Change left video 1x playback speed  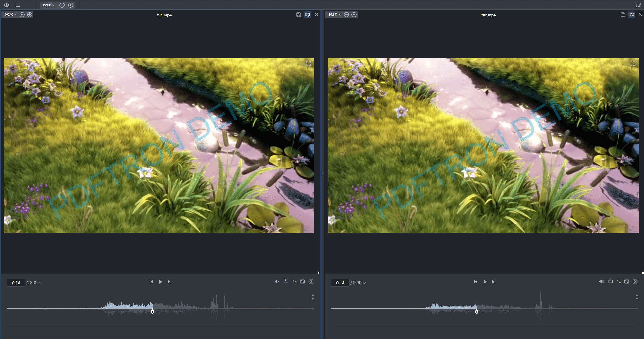[x=294, y=281]
